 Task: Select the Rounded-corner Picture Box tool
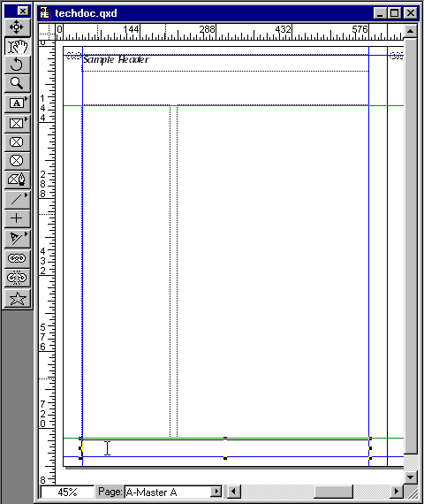pos(18,142)
